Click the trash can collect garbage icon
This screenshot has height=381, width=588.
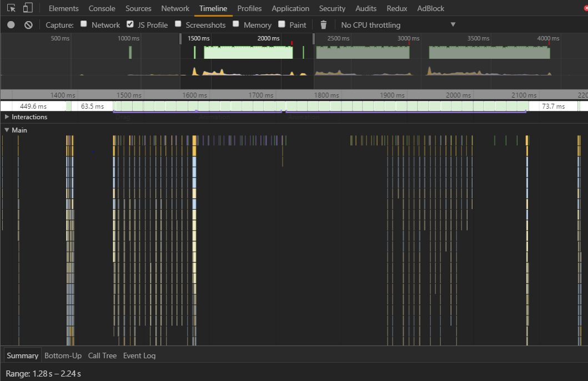pyautogui.click(x=324, y=25)
